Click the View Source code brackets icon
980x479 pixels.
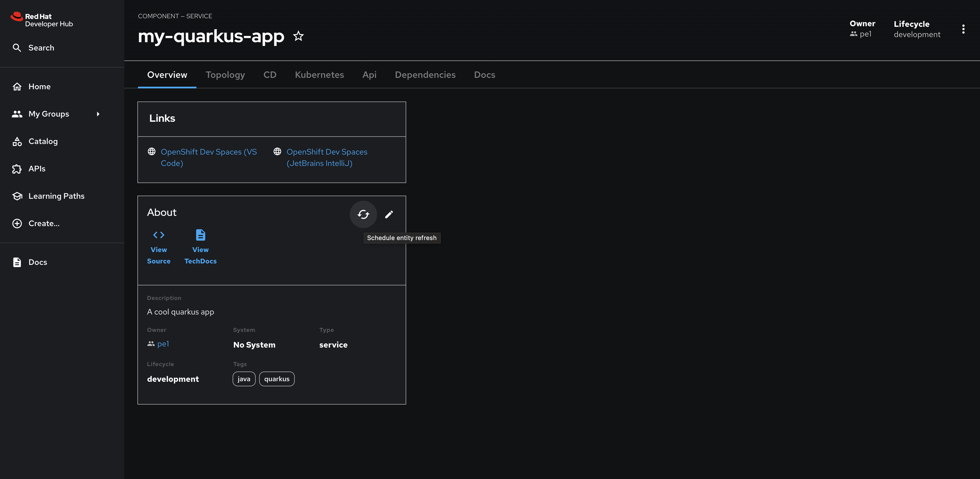click(x=159, y=235)
